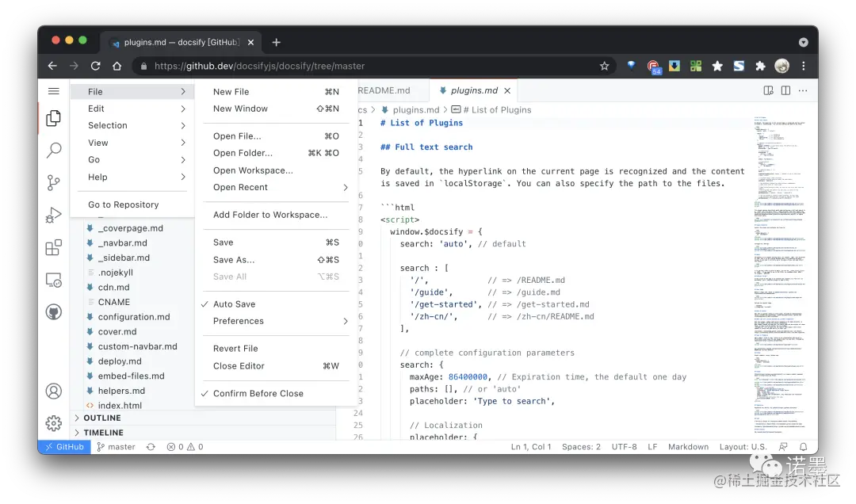Reload the page with refresh icon
Screen dimensions: 856x504
tap(96, 66)
